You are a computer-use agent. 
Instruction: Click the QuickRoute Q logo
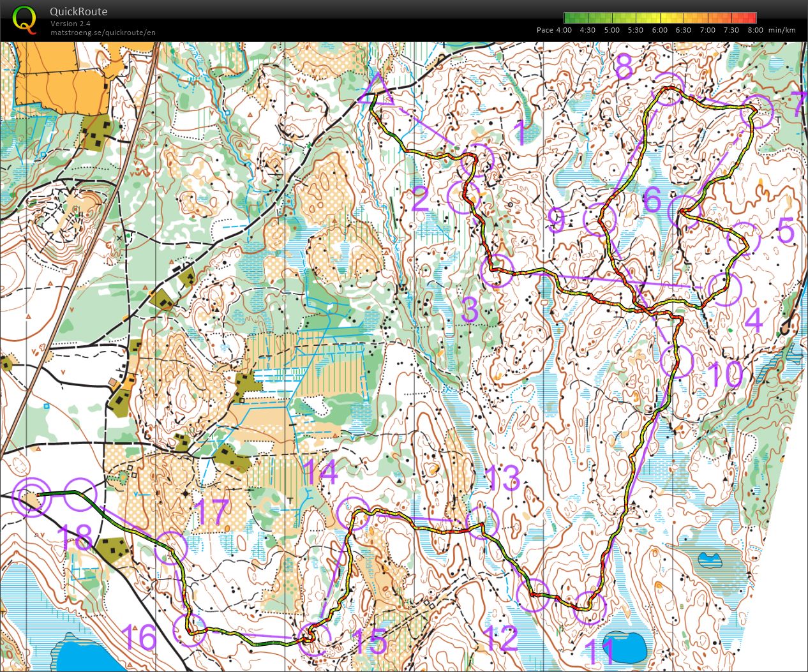coord(25,19)
